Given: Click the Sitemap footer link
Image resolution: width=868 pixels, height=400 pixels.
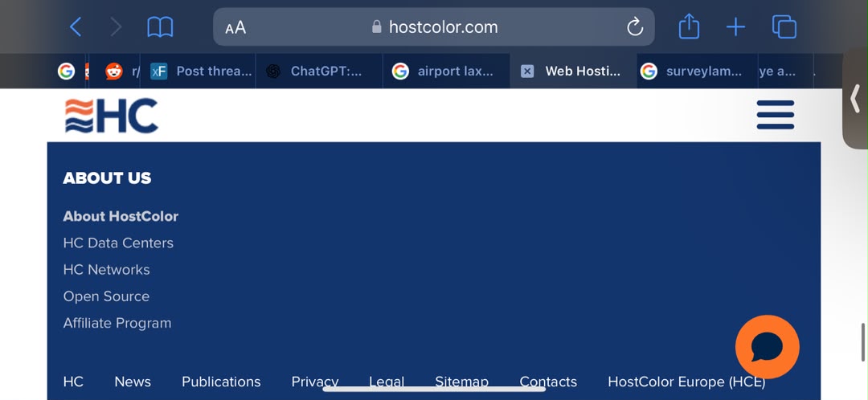Looking at the screenshot, I should [461, 382].
